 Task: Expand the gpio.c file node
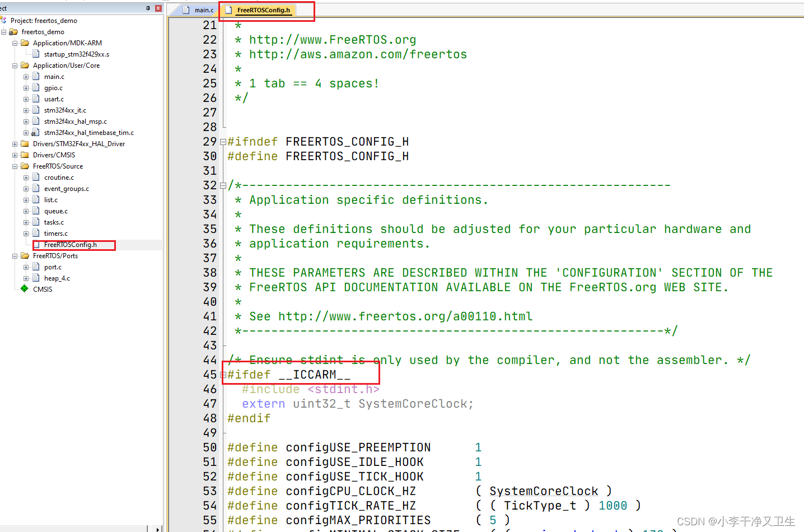[26, 88]
